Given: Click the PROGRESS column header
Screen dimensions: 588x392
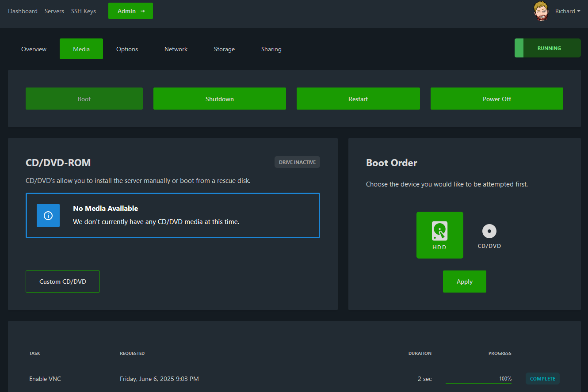Looking at the screenshot, I should coord(500,354).
